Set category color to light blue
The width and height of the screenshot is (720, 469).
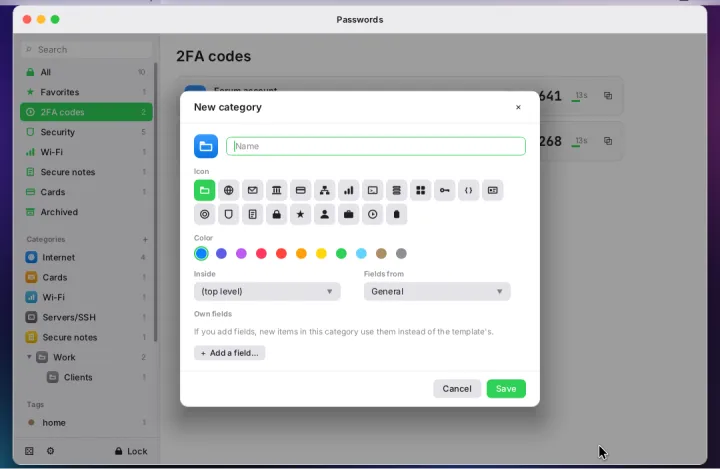(x=361, y=253)
